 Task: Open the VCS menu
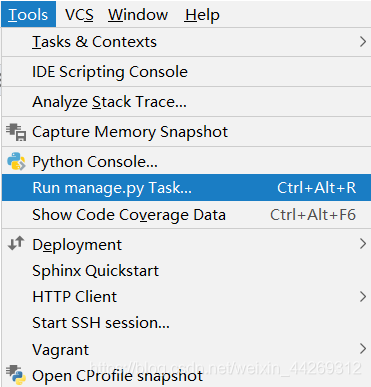[x=79, y=15]
